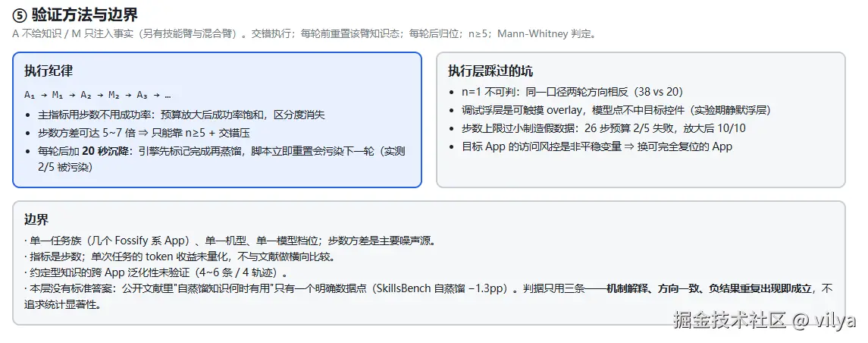Click the 执行层踩过的坑 card title

(x=490, y=71)
